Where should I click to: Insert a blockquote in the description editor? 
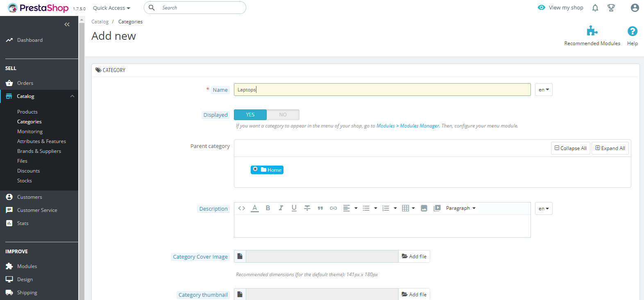pos(320,208)
